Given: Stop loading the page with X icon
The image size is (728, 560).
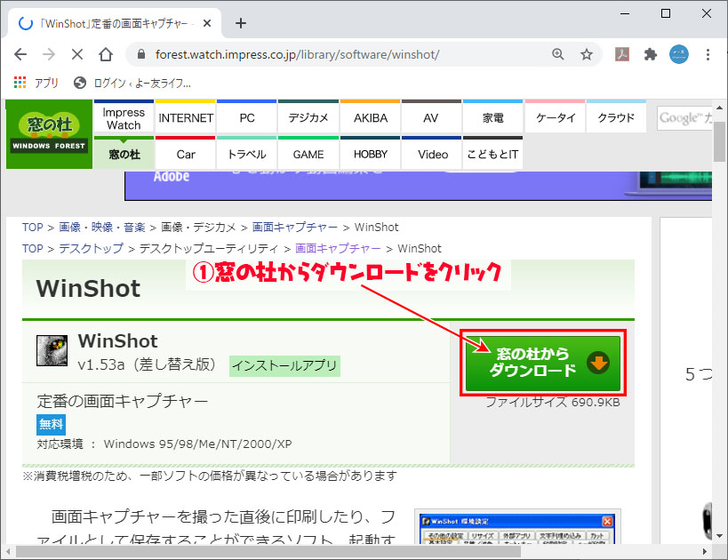Looking at the screenshot, I should click(x=77, y=55).
